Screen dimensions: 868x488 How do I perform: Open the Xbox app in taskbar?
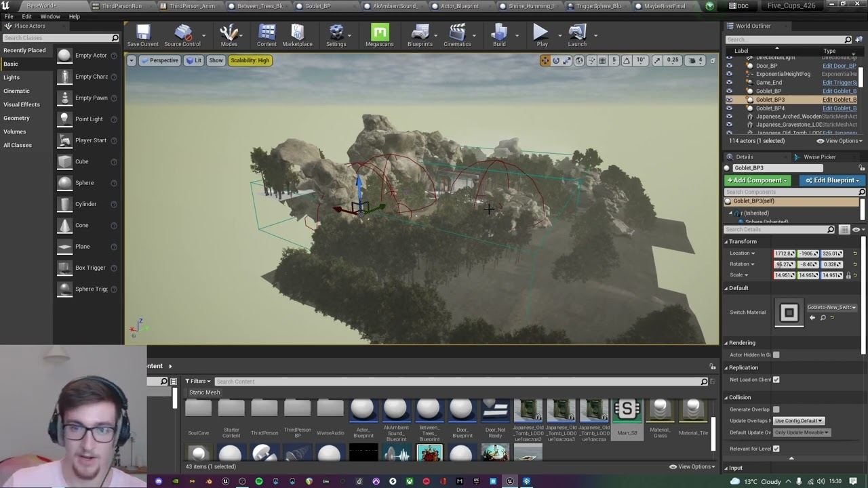(410, 481)
